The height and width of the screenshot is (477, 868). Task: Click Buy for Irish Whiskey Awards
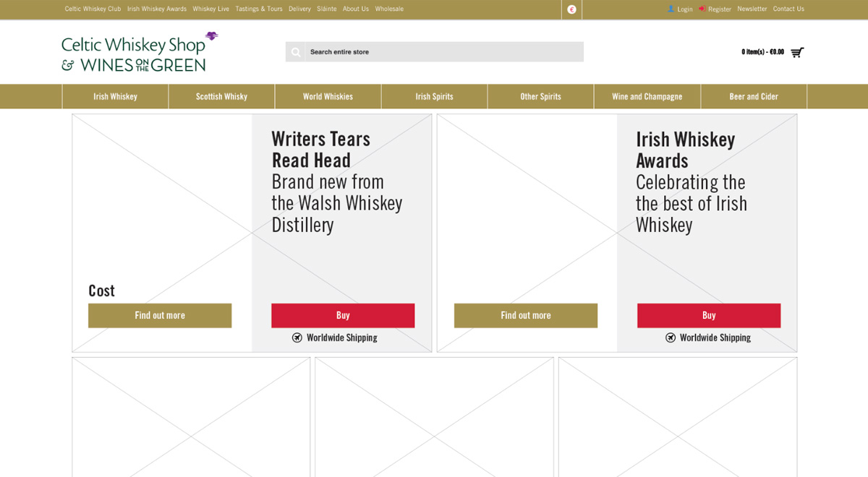(709, 315)
